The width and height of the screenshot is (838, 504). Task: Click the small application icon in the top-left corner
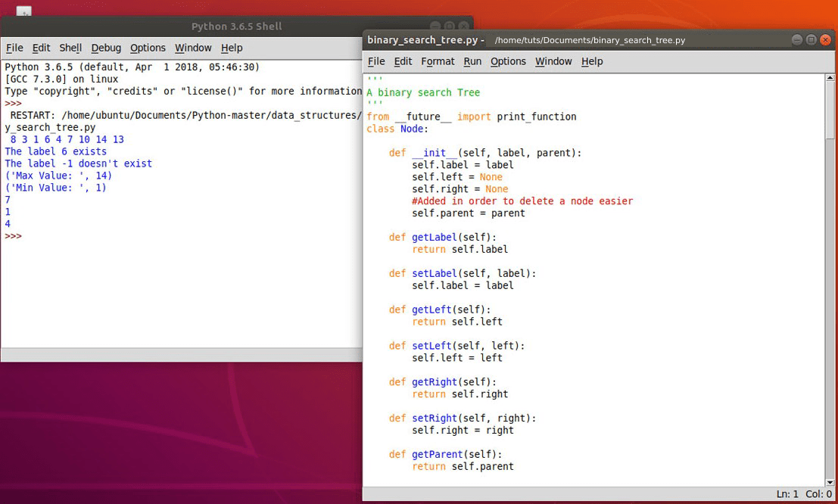[22, 11]
